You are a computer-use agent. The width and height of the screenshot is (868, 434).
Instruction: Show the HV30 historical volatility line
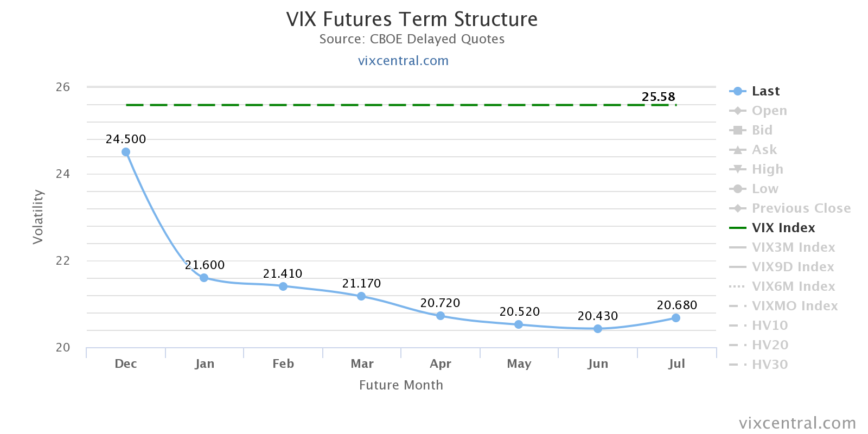(x=769, y=365)
